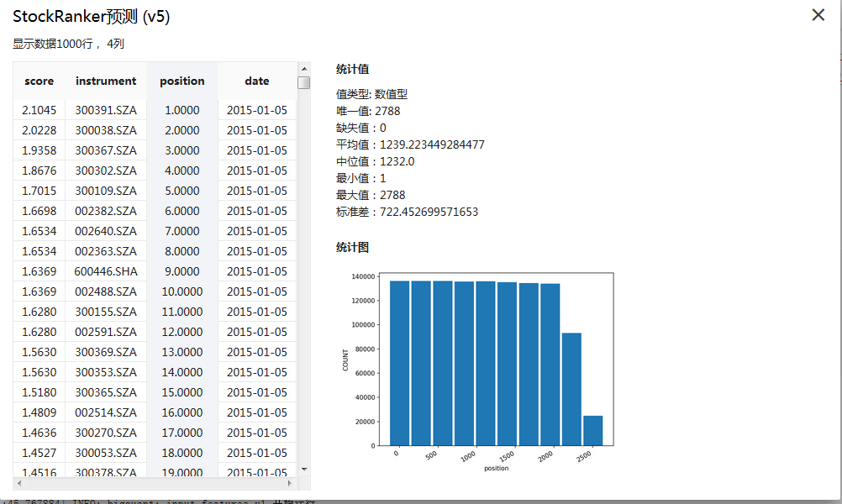The height and width of the screenshot is (504, 842).
Task: Select instrument cell 300270.SZA
Action: click(106, 433)
